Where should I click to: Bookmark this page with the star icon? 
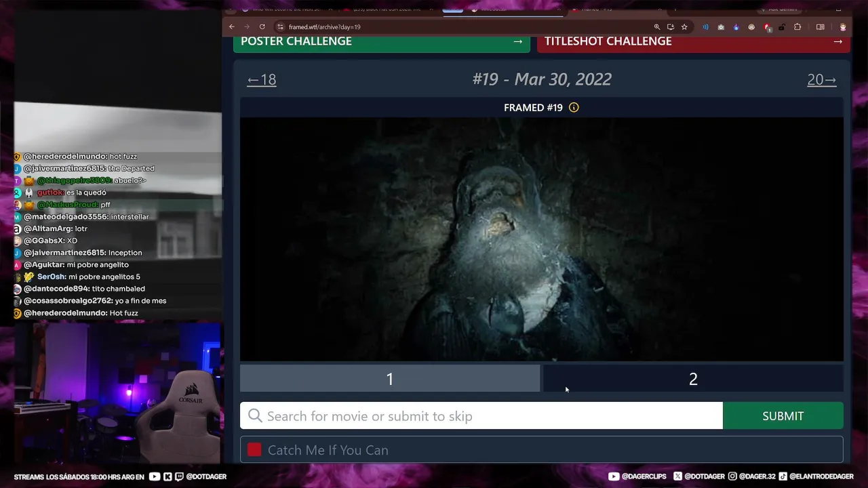[684, 27]
